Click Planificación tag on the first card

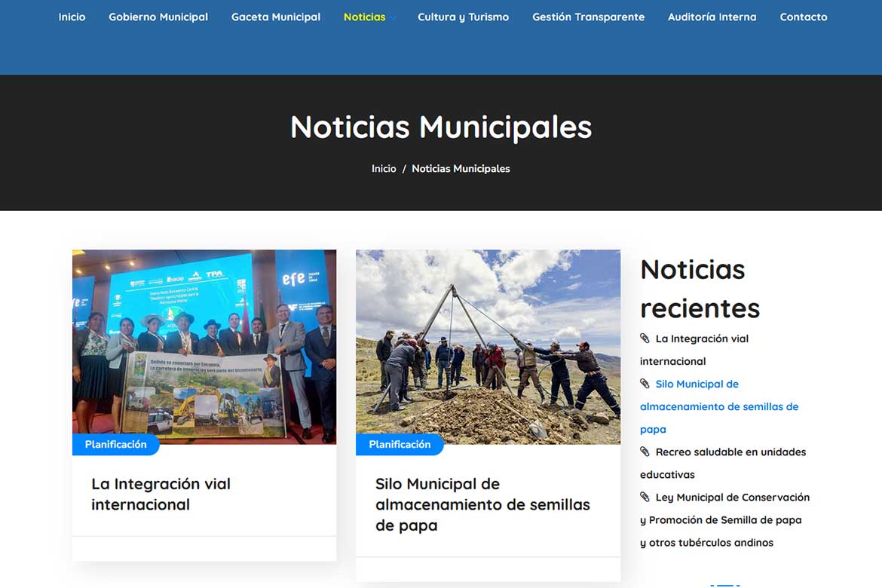click(115, 445)
